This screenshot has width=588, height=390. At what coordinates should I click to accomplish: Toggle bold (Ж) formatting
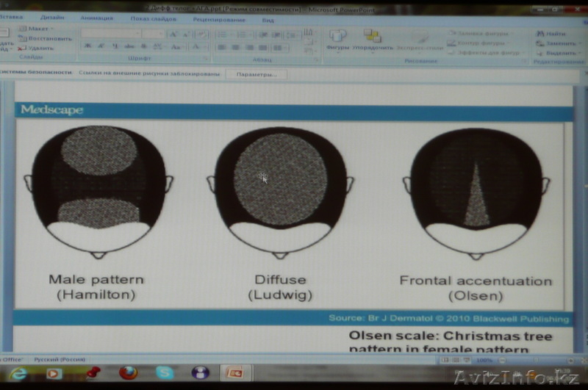(x=87, y=46)
